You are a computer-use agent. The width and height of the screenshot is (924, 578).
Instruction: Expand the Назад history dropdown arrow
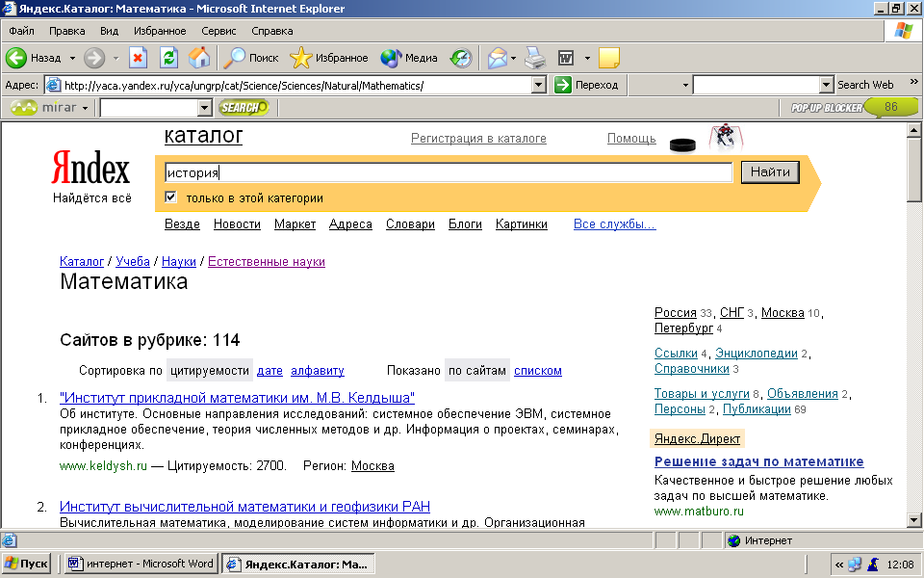[72, 58]
